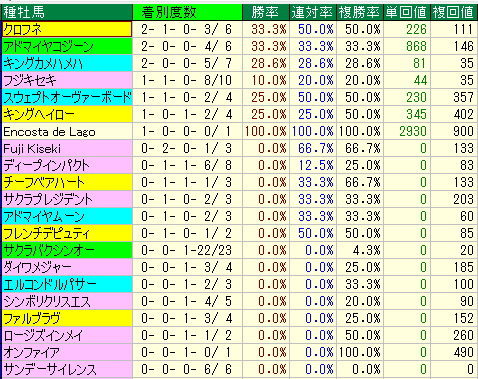Select the キングヘイロー sire name
Screen dimensions: 478x379
39,114
